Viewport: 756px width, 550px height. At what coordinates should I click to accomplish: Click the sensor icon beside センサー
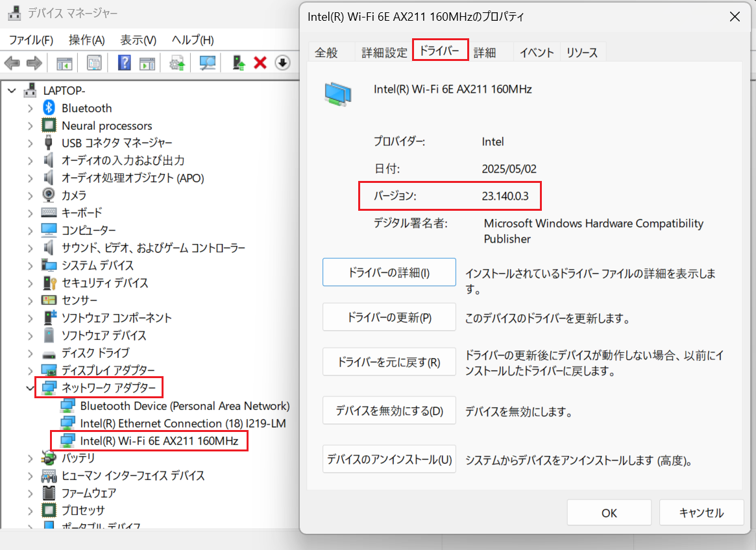49,300
